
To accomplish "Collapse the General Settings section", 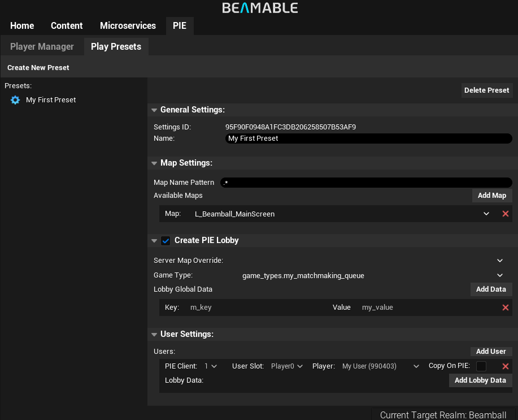I will click(x=154, y=110).
